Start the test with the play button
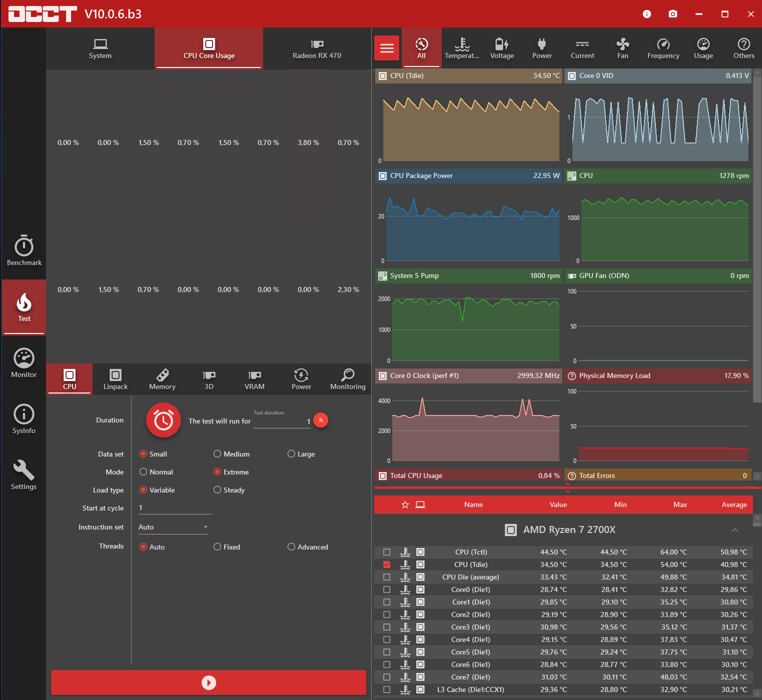 209,682
